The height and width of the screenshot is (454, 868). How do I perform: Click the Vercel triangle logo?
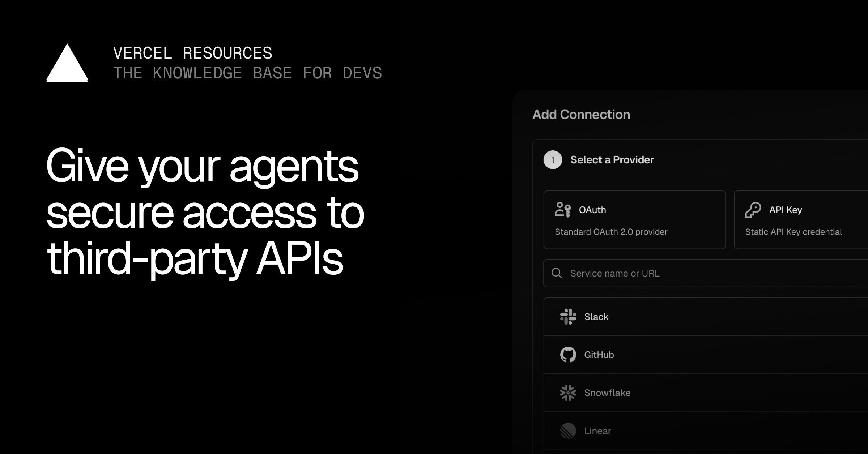[x=67, y=63]
